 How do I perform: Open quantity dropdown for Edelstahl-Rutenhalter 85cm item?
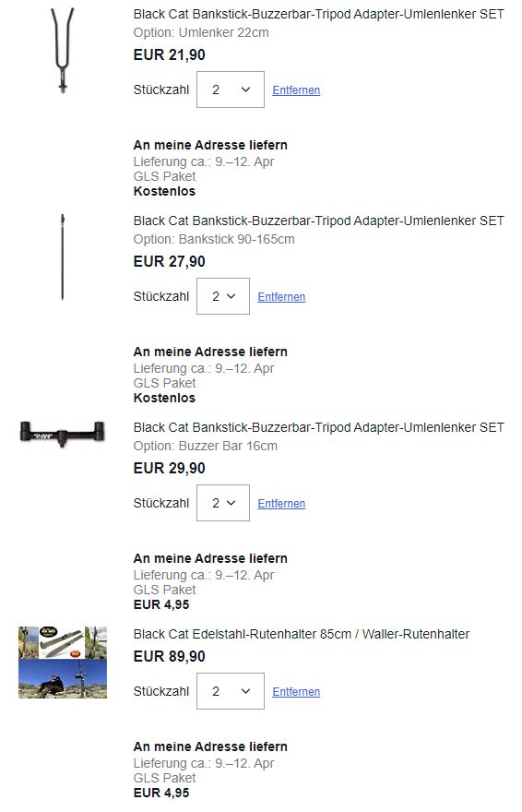[231, 691]
